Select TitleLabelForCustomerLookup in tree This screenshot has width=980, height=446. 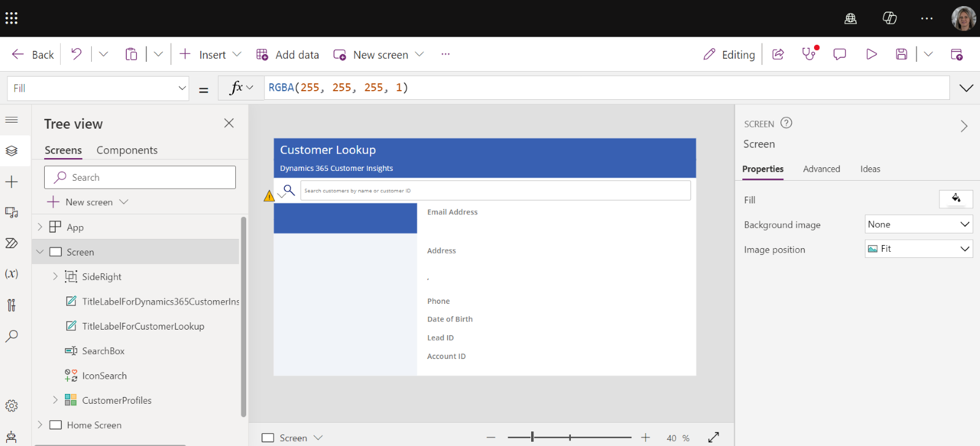(135, 326)
